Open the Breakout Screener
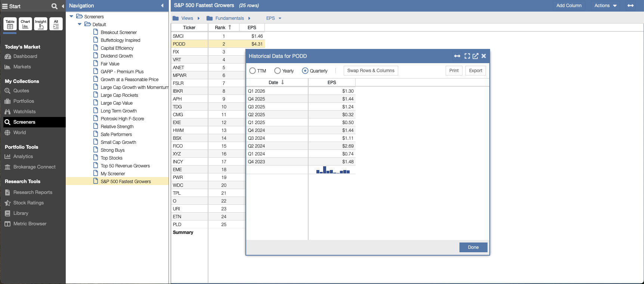The height and width of the screenshot is (284, 644). [119, 33]
